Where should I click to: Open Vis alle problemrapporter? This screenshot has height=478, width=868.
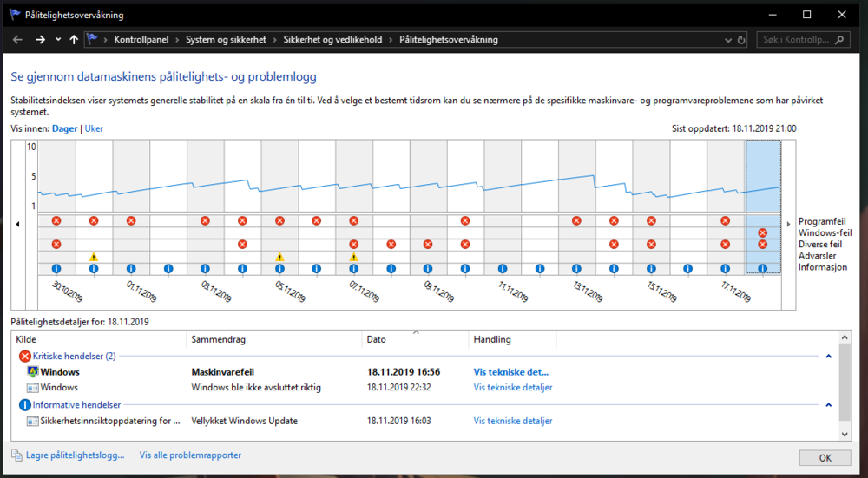click(x=190, y=455)
